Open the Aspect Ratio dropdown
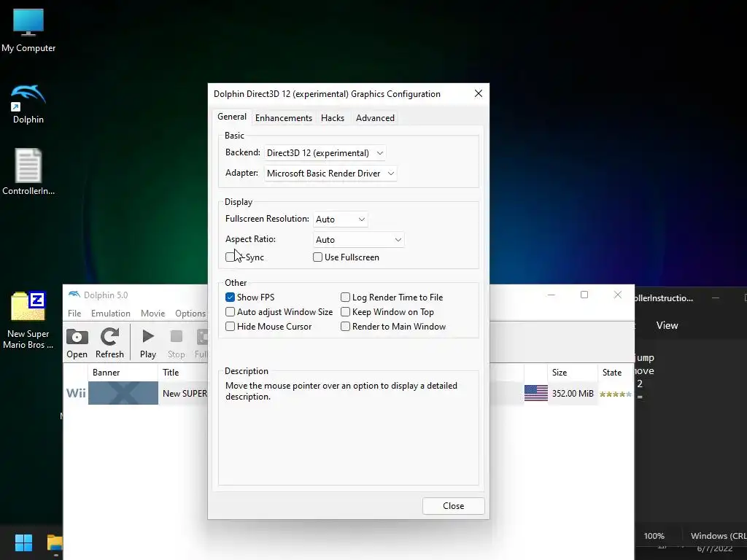 coord(359,239)
